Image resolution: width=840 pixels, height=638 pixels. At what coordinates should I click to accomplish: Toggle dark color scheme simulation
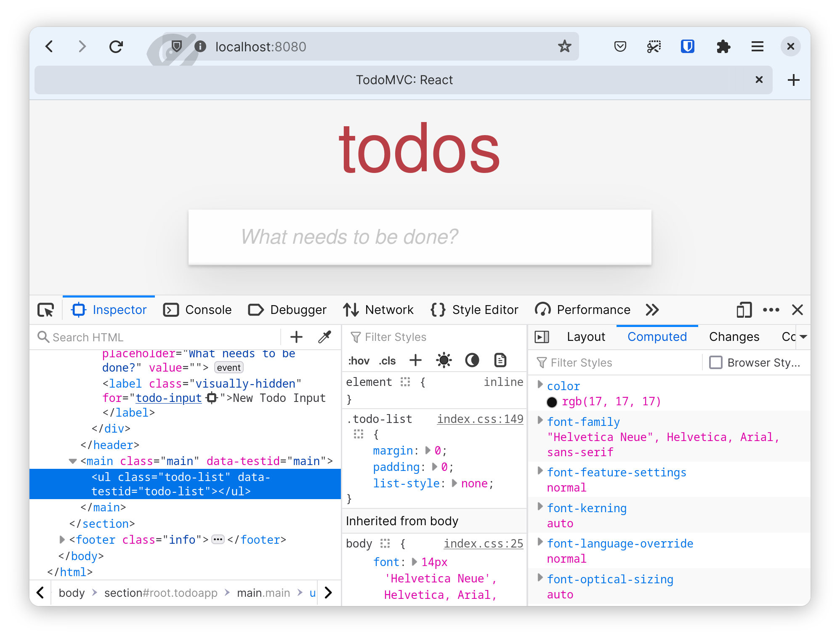pos(472,360)
